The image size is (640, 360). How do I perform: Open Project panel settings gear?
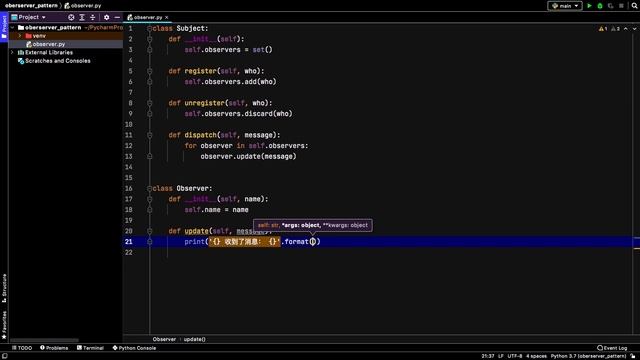[x=107, y=17]
